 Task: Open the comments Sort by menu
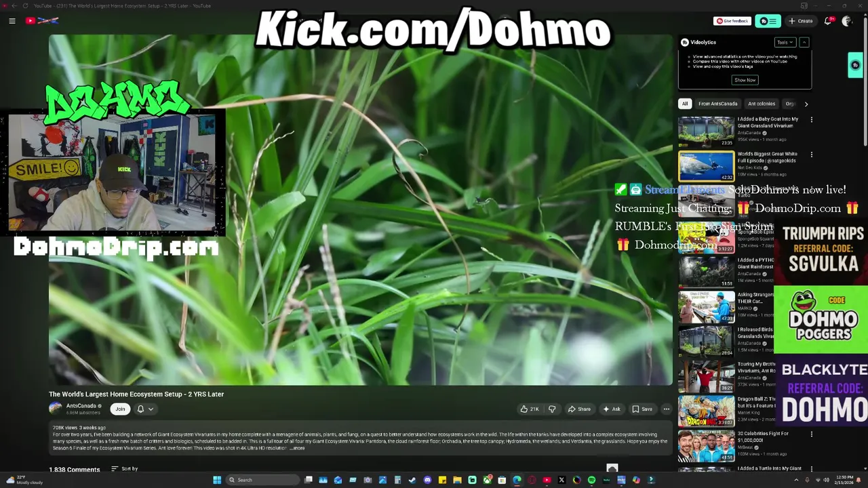pos(125,468)
